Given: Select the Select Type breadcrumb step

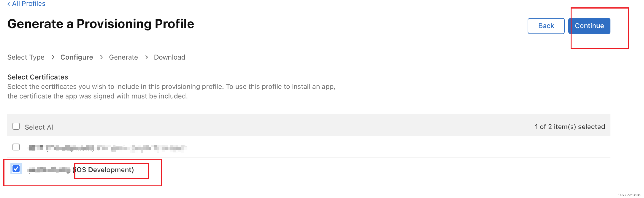Looking at the screenshot, I should coord(26,57).
